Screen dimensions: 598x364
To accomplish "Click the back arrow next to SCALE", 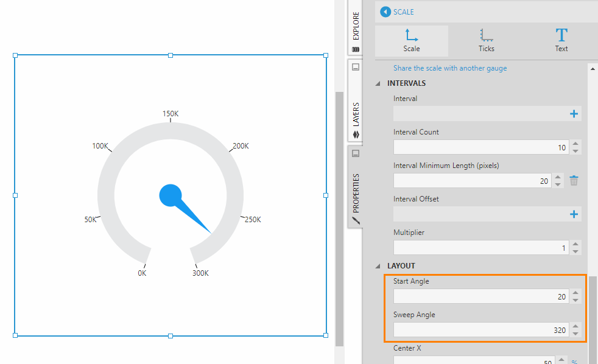I will pyautogui.click(x=385, y=12).
